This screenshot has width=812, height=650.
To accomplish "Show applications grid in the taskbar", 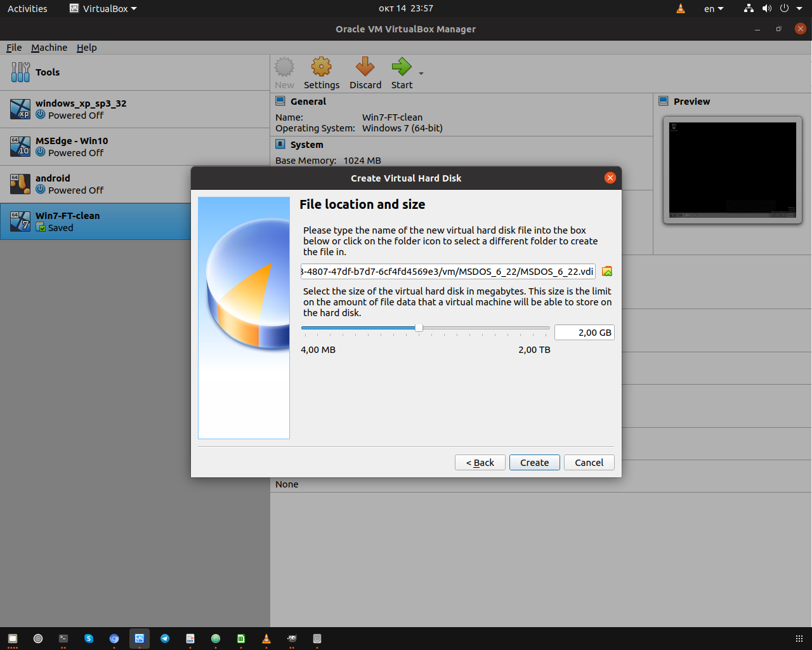I will pos(799,639).
